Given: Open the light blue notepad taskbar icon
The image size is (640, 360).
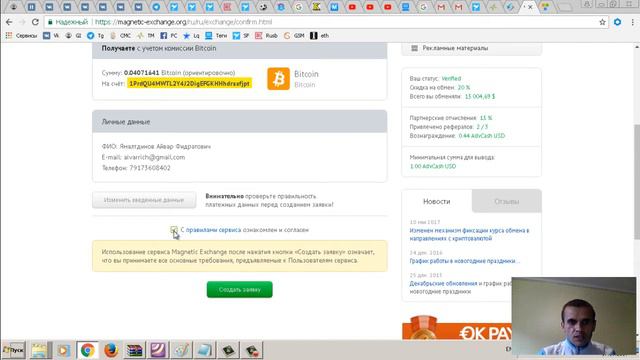Looking at the screenshot, I should point(204,350).
